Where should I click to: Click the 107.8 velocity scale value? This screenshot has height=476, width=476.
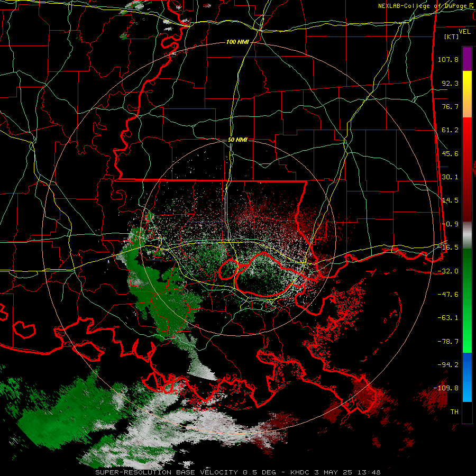448,59
